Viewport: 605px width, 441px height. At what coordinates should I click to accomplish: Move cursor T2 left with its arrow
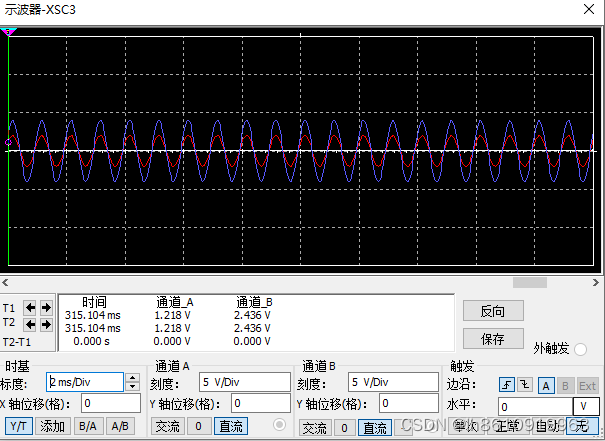click(30, 324)
